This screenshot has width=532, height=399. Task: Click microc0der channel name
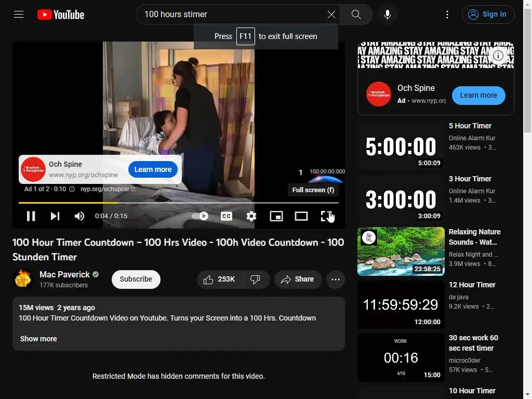[x=464, y=361]
